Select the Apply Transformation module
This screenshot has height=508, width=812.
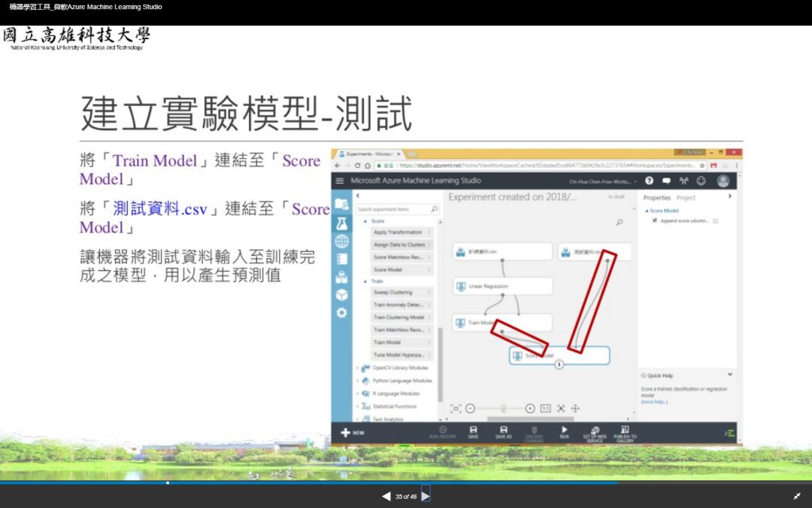[x=401, y=233]
